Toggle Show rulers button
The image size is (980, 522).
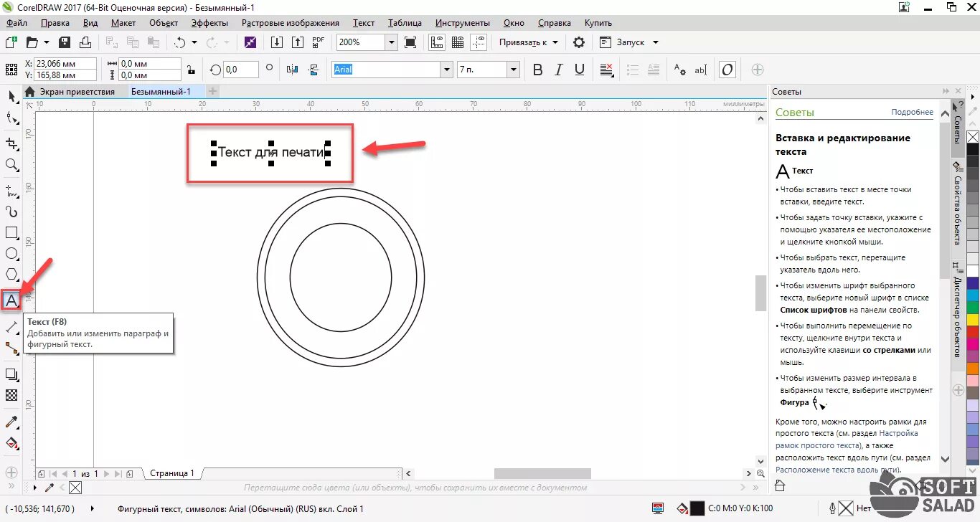[x=436, y=42]
